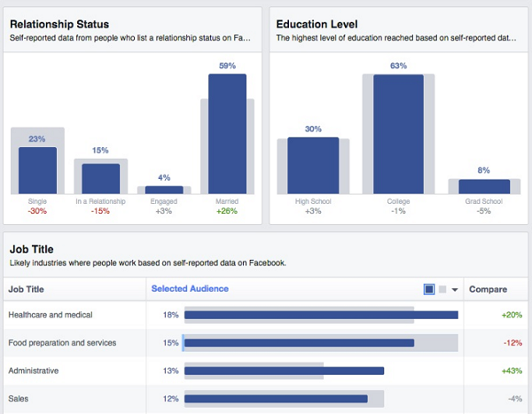Click the In a Relationship 15% bar
532x414 pixels.
coord(101,179)
